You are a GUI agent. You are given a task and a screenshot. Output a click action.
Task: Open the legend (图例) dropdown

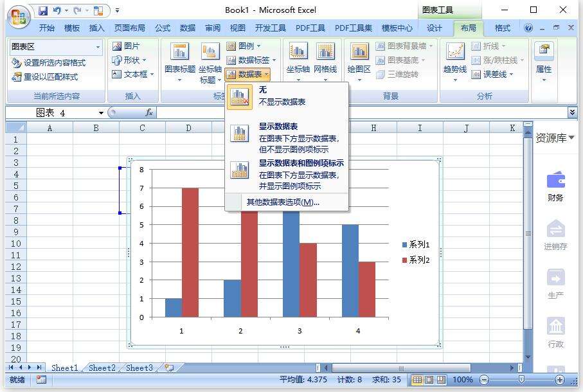pyautogui.click(x=244, y=46)
